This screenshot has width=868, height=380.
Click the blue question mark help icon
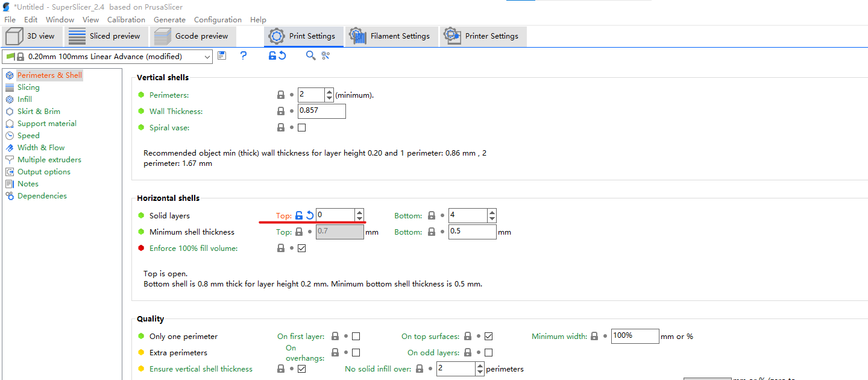click(x=244, y=55)
